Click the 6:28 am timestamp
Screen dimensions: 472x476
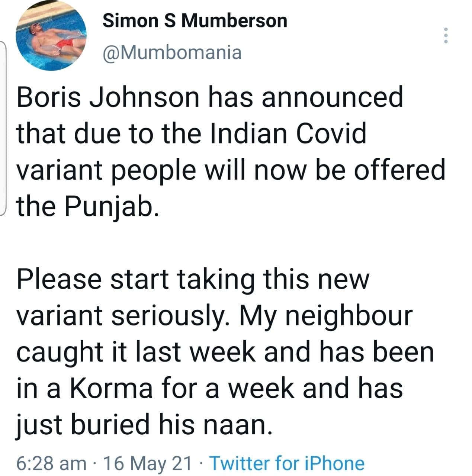[x=51, y=463]
